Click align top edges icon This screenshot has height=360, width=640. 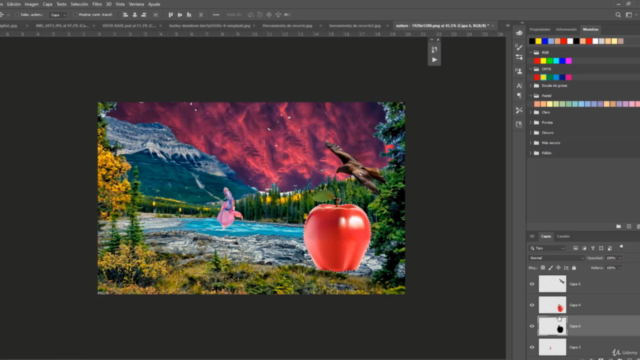tap(171, 15)
